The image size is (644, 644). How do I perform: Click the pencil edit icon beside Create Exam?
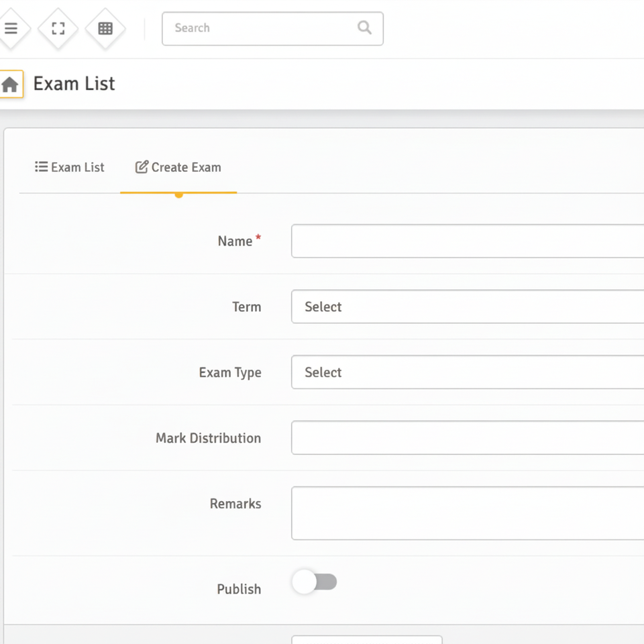coord(142,167)
